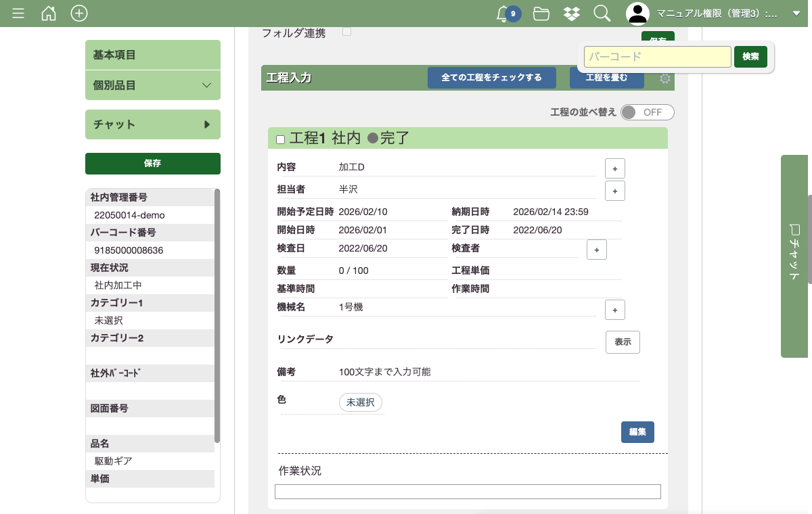Expand the 個別品目 section

pyautogui.click(x=153, y=85)
